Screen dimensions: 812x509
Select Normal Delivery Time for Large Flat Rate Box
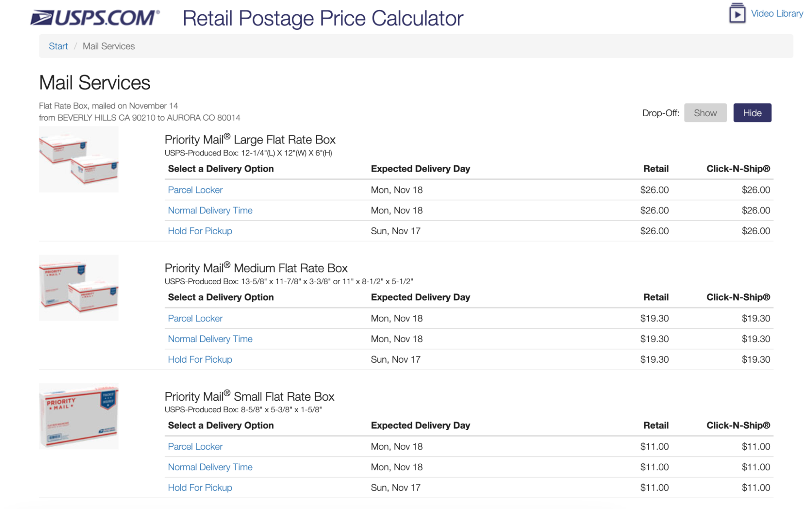pyautogui.click(x=210, y=210)
